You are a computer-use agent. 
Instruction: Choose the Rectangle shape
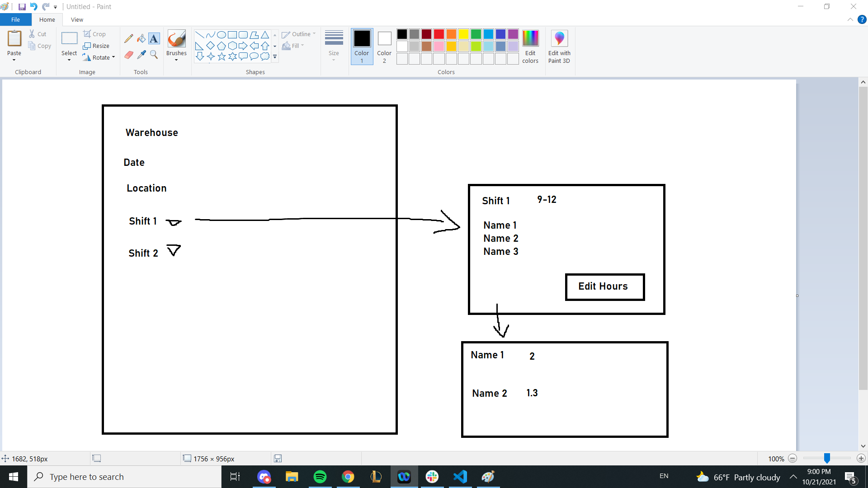click(x=232, y=35)
